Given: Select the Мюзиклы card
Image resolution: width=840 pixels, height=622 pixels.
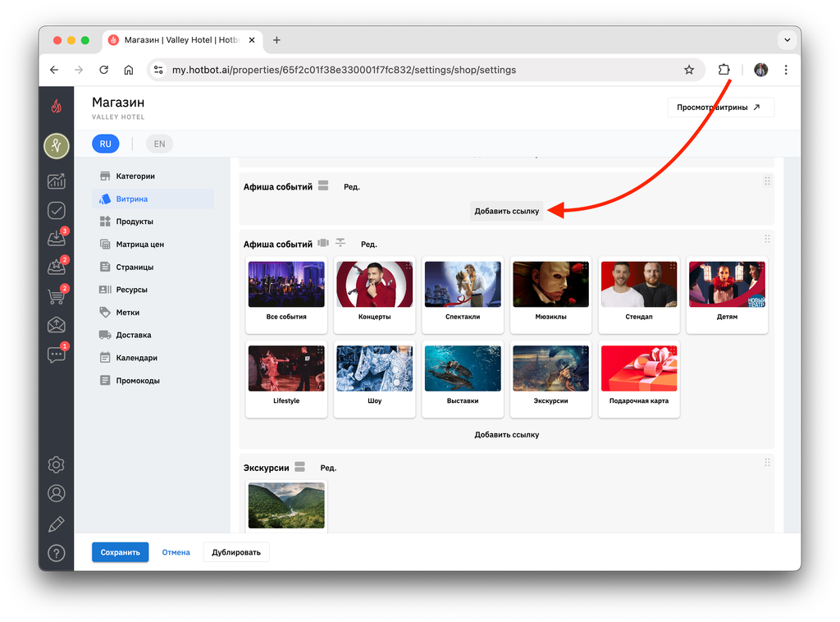Looking at the screenshot, I should (550, 295).
